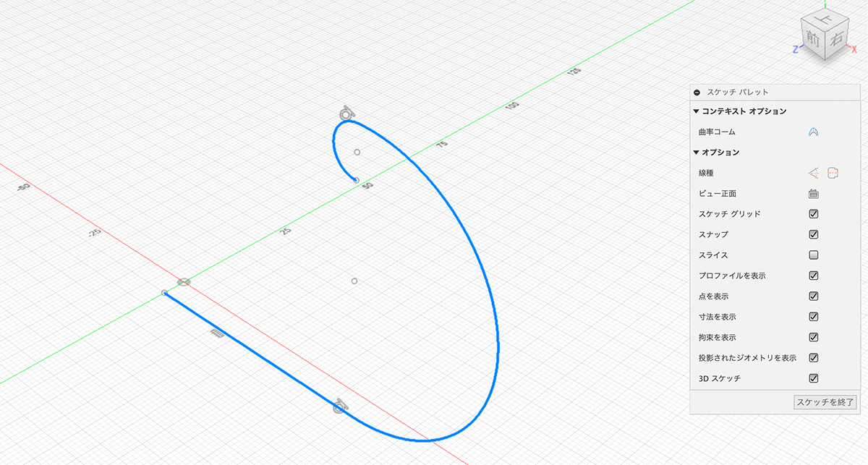
Task: Click the coincident constraint icon near the origin
Action: tap(184, 281)
